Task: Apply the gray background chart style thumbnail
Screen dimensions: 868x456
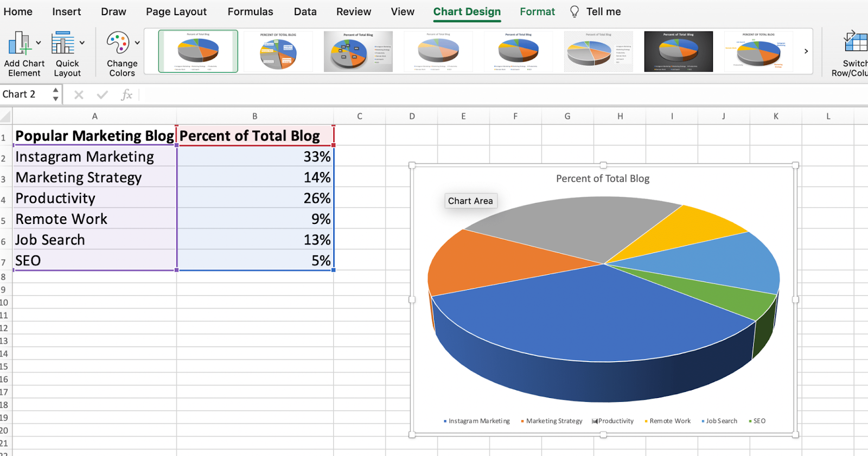Action: click(x=358, y=52)
